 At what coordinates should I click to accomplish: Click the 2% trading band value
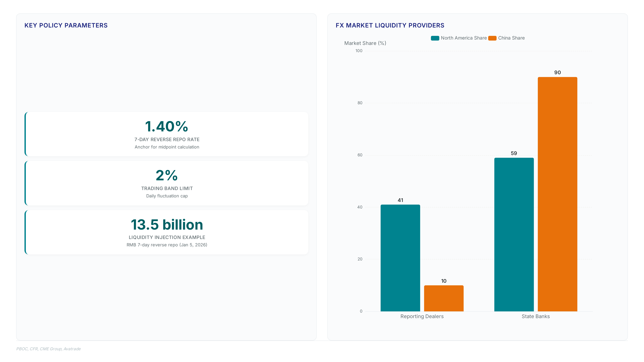point(167,175)
